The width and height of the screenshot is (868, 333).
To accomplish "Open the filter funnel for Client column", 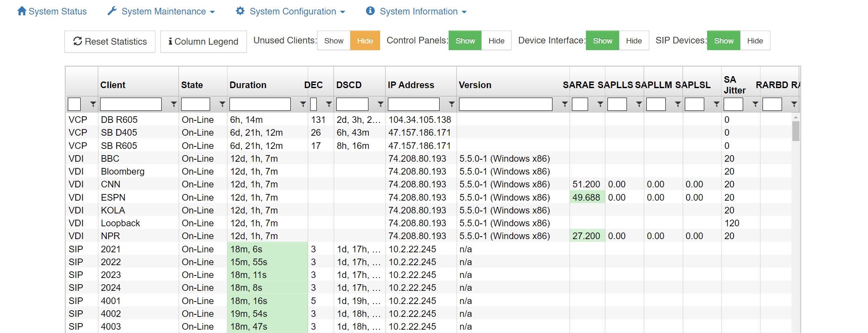I will coord(174,104).
